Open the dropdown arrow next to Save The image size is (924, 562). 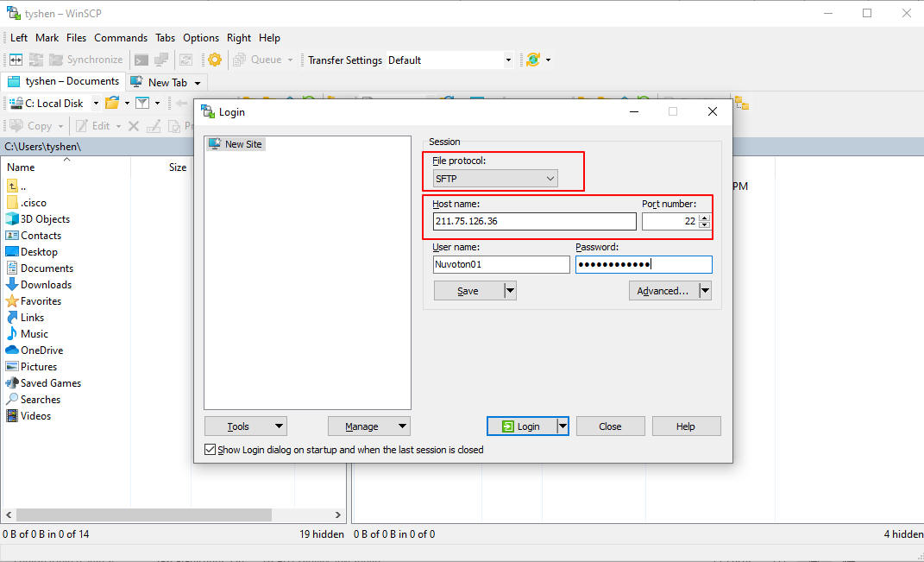[510, 291]
